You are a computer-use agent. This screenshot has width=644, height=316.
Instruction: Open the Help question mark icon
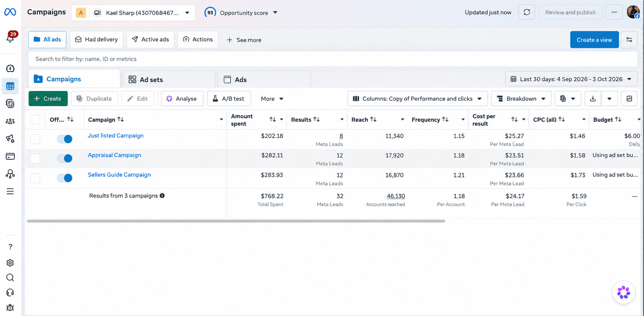coord(10,247)
